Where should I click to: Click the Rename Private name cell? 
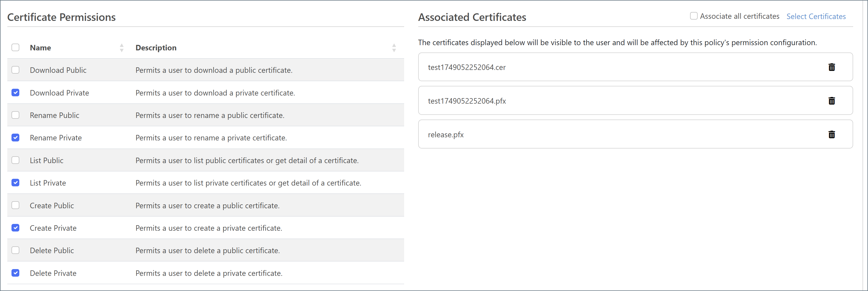coord(56,138)
